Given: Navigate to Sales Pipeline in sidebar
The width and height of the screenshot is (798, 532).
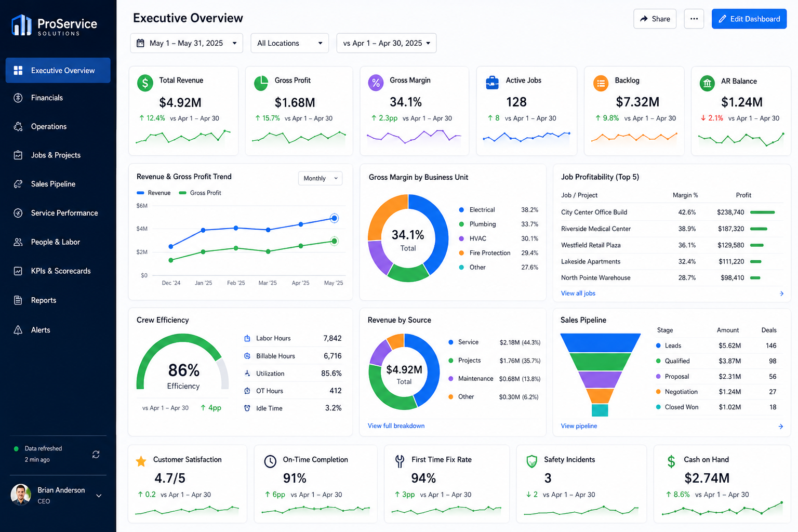Looking at the screenshot, I should tap(58, 184).
